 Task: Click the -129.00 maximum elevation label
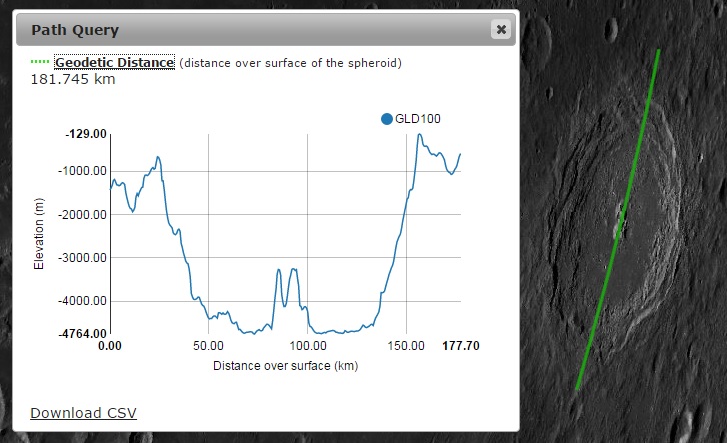[x=85, y=134]
